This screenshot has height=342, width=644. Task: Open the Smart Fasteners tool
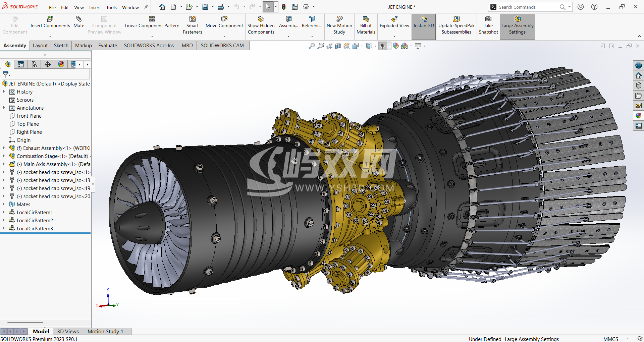point(193,25)
